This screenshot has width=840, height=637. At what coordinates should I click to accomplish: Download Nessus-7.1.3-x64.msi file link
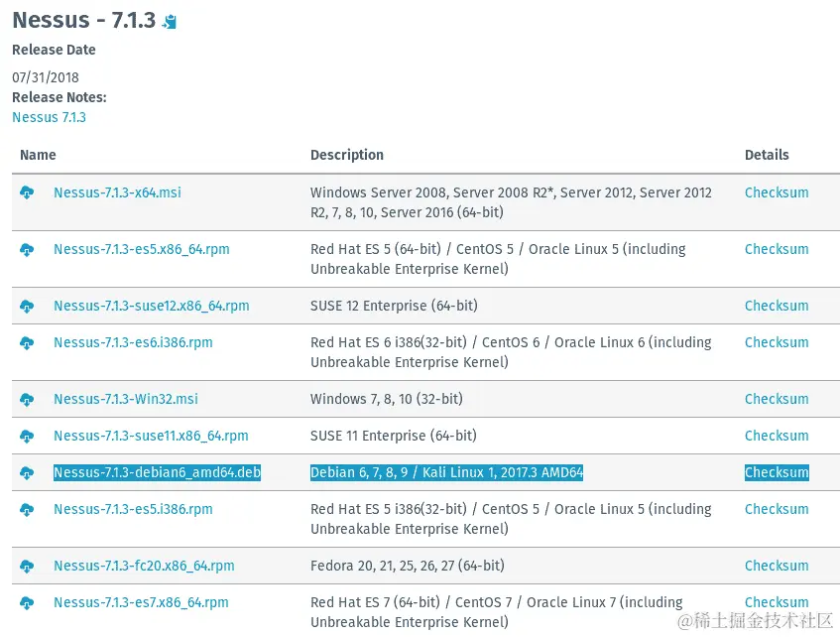[117, 192]
